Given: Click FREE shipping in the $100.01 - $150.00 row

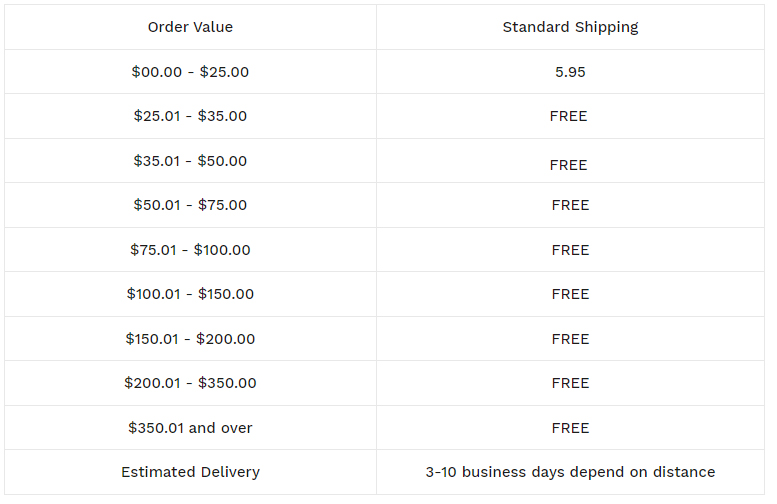Looking at the screenshot, I should click(x=570, y=294).
